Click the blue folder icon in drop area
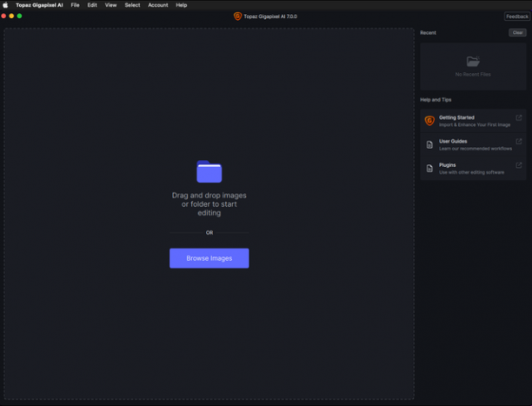This screenshot has width=532, height=406. tap(209, 171)
